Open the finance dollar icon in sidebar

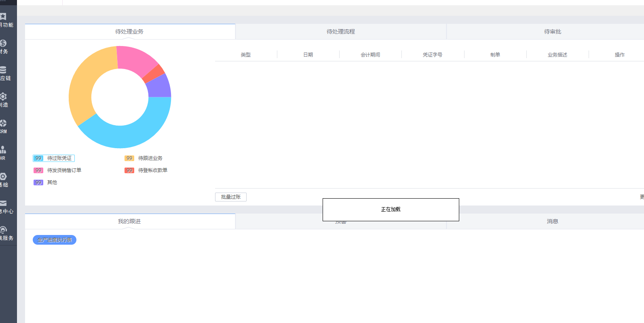[3, 43]
